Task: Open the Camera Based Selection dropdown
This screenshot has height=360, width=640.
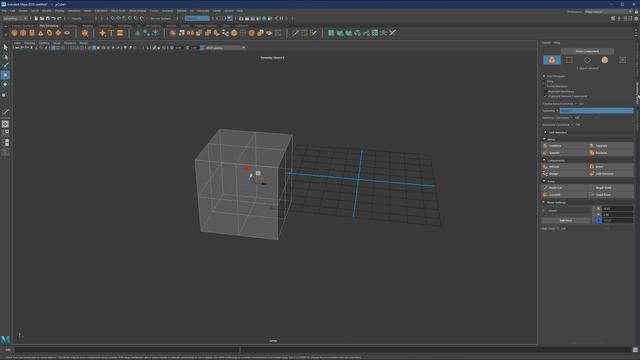Action: (578, 104)
